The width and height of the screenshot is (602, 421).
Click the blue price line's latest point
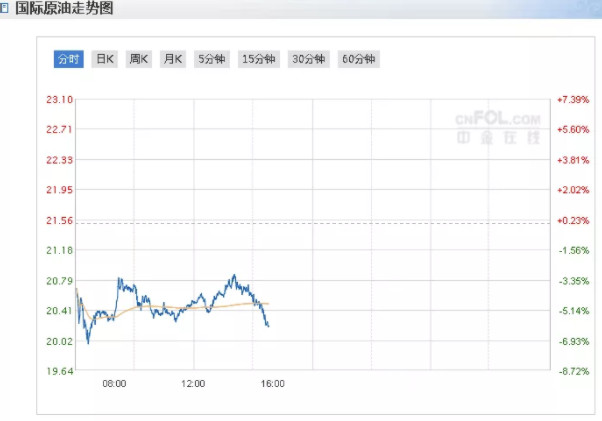click(x=268, y=326)
